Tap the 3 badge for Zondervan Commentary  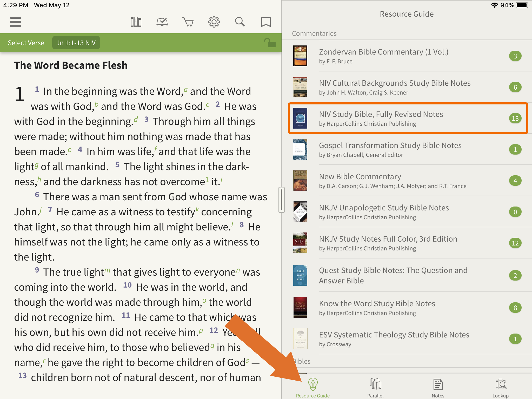pos(515,56)
